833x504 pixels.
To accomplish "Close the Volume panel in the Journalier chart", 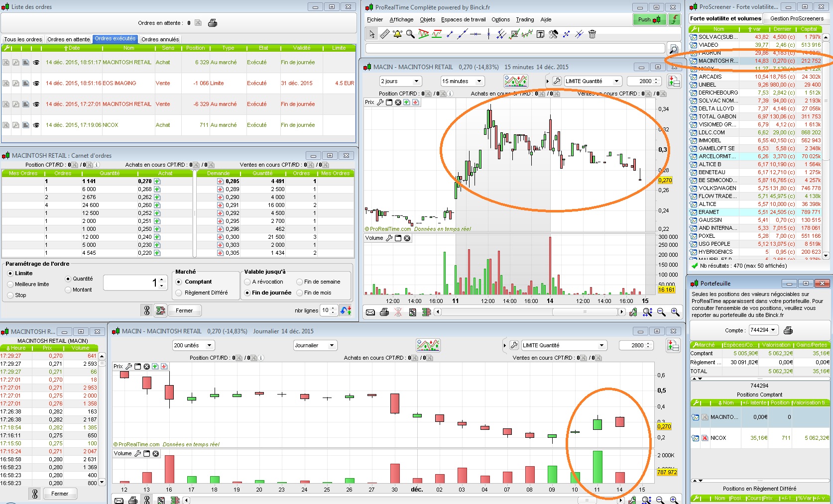I will [x=156, y=453].
